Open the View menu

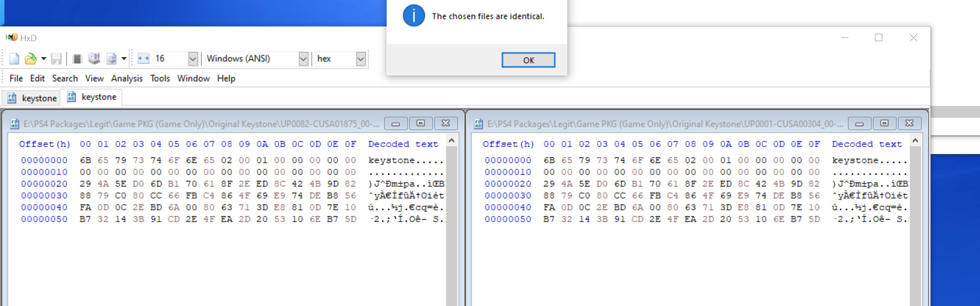click(94, 78)
